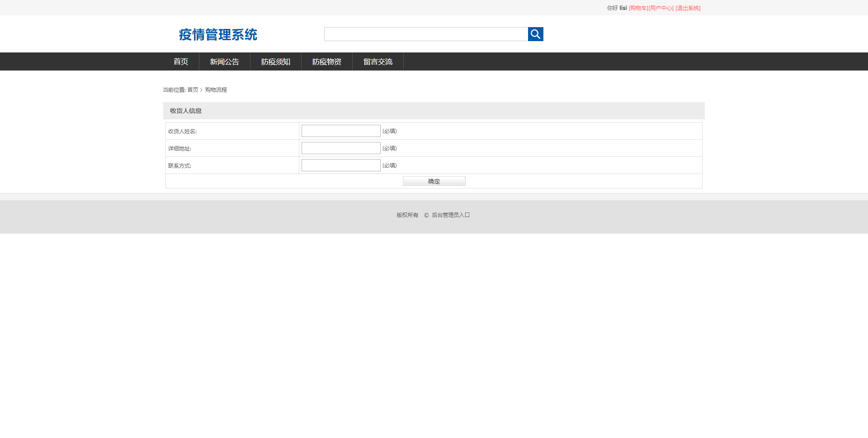Submit the form with 确定 button
868x438 pixels.
click(x=434, y=181)
